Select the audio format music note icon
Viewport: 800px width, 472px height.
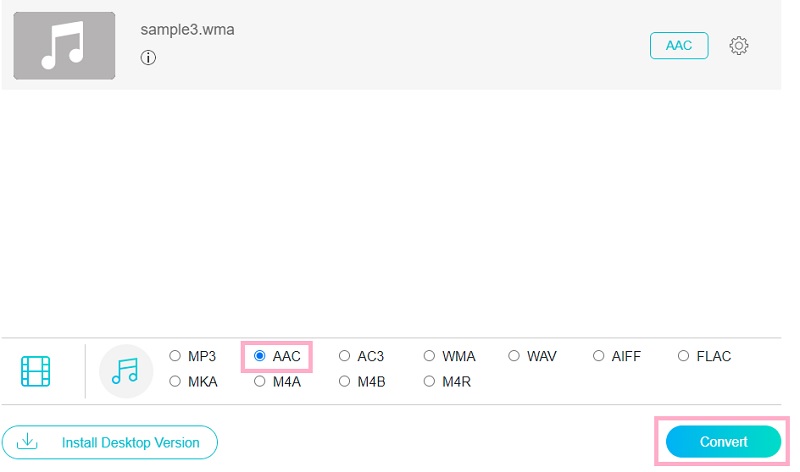click(x=125, y=371)
